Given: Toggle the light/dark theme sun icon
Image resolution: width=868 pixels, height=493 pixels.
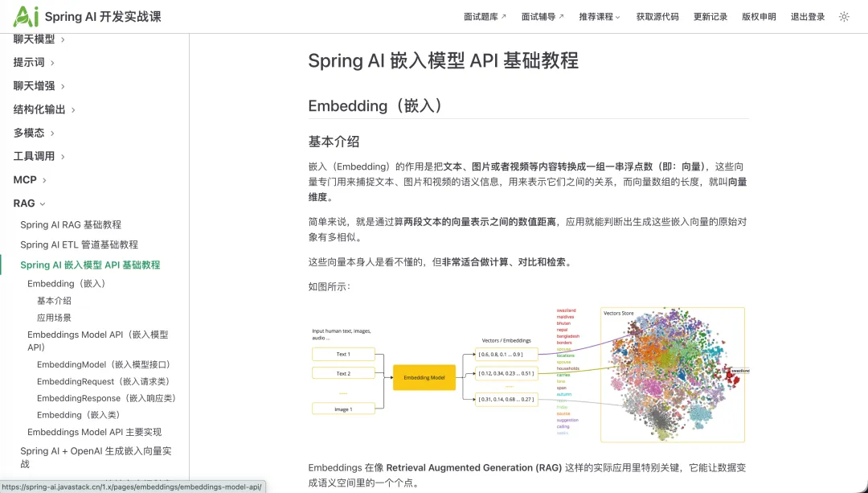Looking at the screenshot, I should tap(844, 17).
